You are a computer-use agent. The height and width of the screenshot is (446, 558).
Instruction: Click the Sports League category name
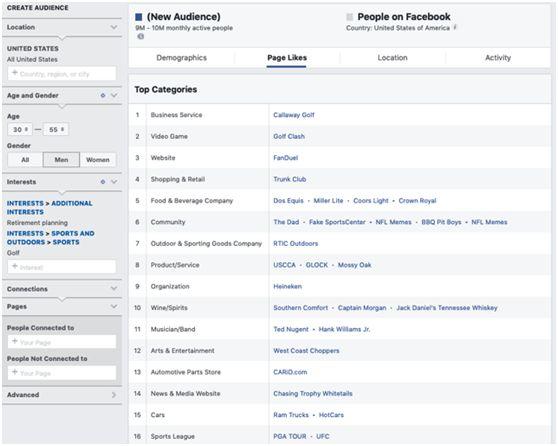173,436
